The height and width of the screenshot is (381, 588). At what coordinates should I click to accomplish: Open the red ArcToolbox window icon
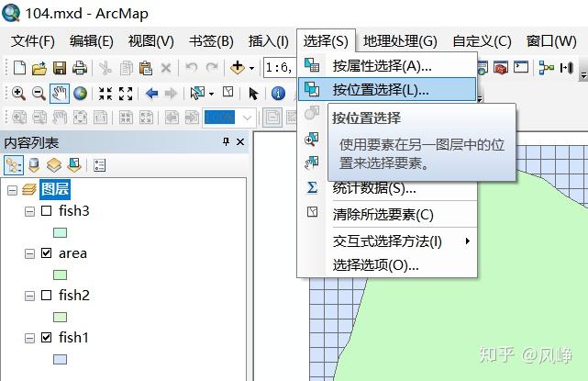[501, 68]
